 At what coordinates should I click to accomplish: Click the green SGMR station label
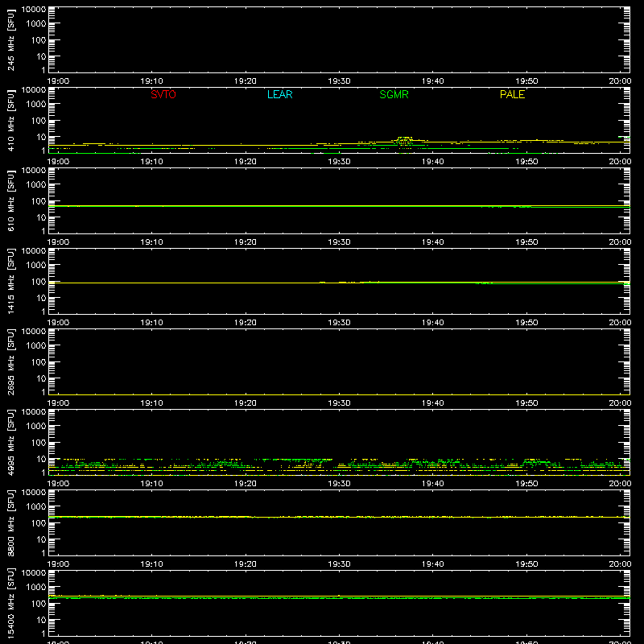tap(394, 94)
